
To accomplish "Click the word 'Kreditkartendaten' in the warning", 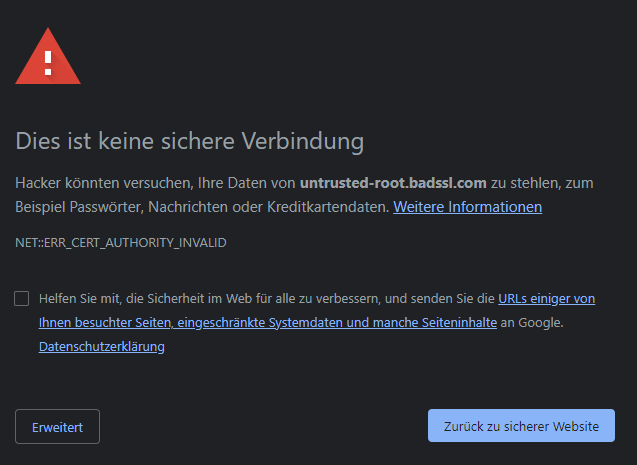I will tap(328, 207).
